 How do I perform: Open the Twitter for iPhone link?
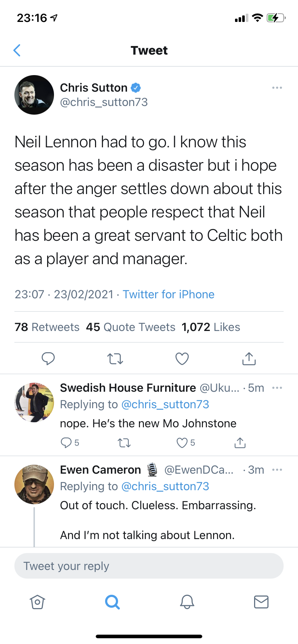click(168, 294)
